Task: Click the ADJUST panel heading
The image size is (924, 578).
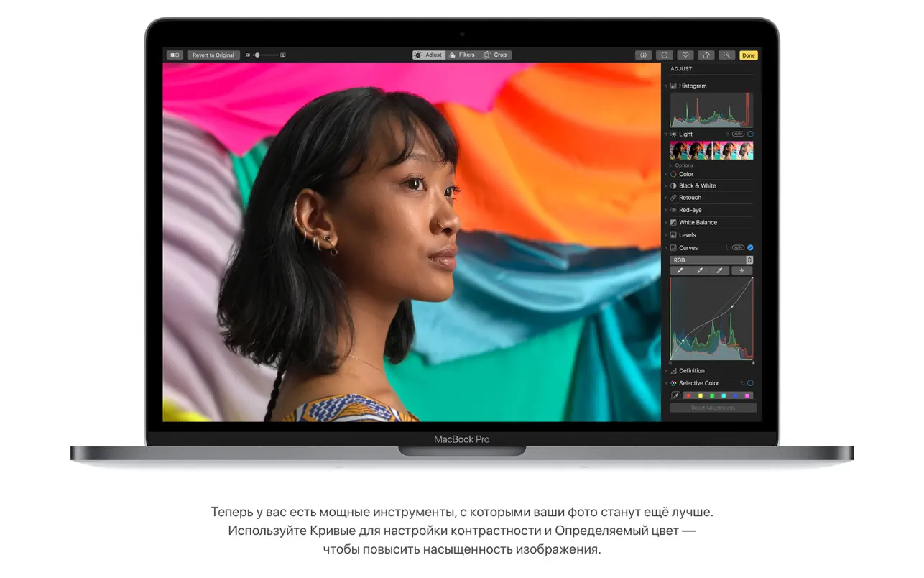Action: coord(681,69)
